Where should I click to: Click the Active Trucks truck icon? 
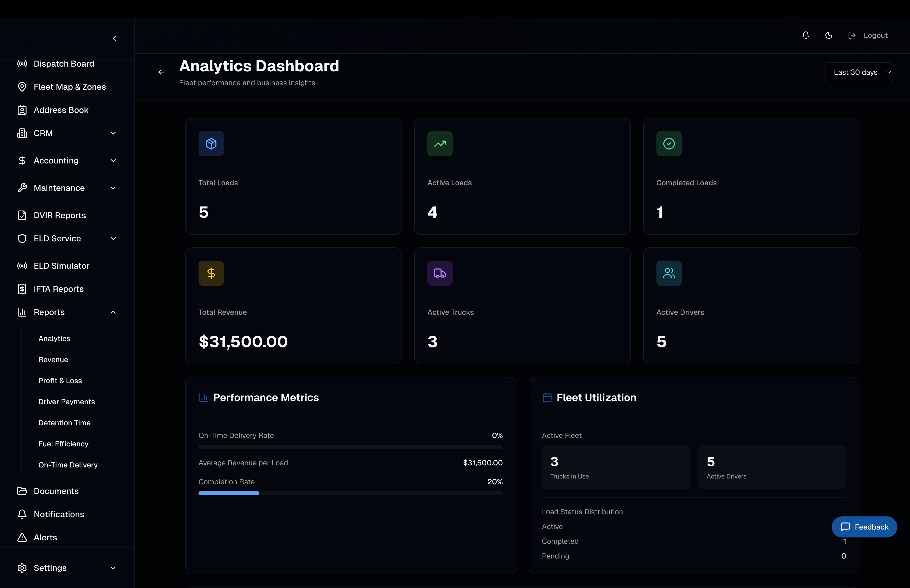pyautogui.click(x=439, y=273)
